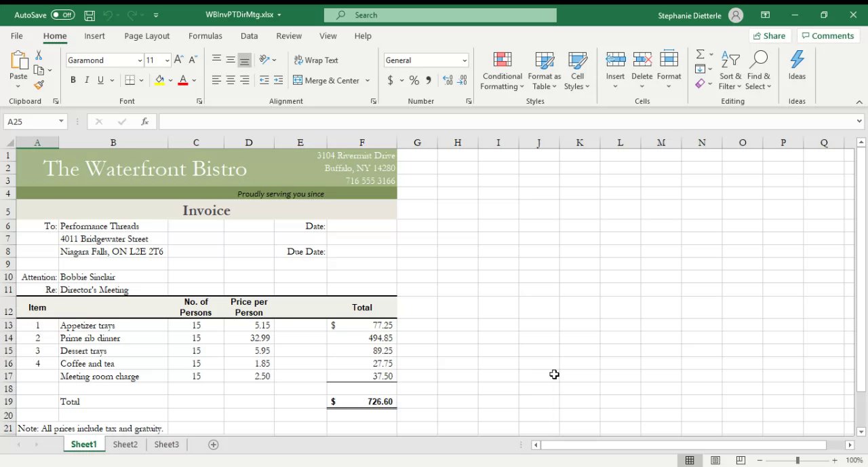Click Find & Select button
The height and width of the screenshot is (467, 868).
click(758, 71)
